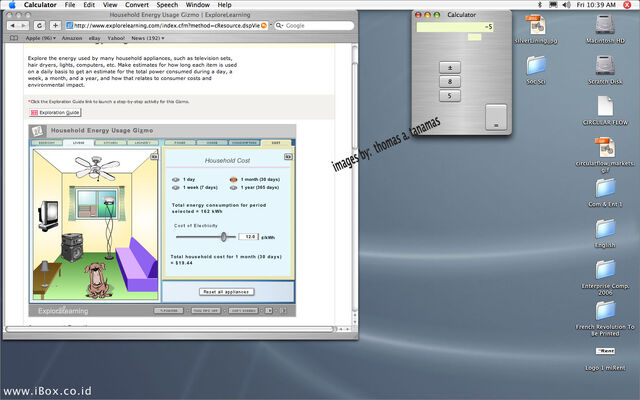The width and height of the screenshot is (640, 400).
Task: Add bookmark with Safari's plus button
Action: [55, 25]
